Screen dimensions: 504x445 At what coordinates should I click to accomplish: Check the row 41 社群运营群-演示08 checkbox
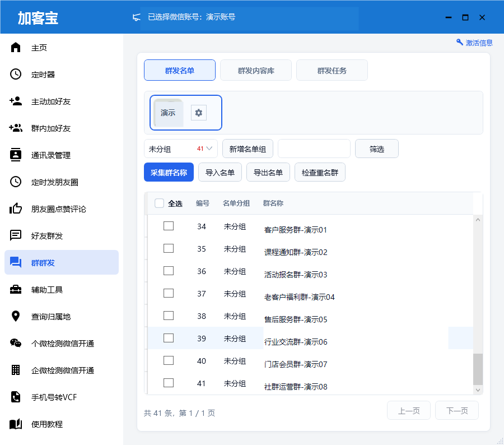pyautogui.click(x=169, y=383)
